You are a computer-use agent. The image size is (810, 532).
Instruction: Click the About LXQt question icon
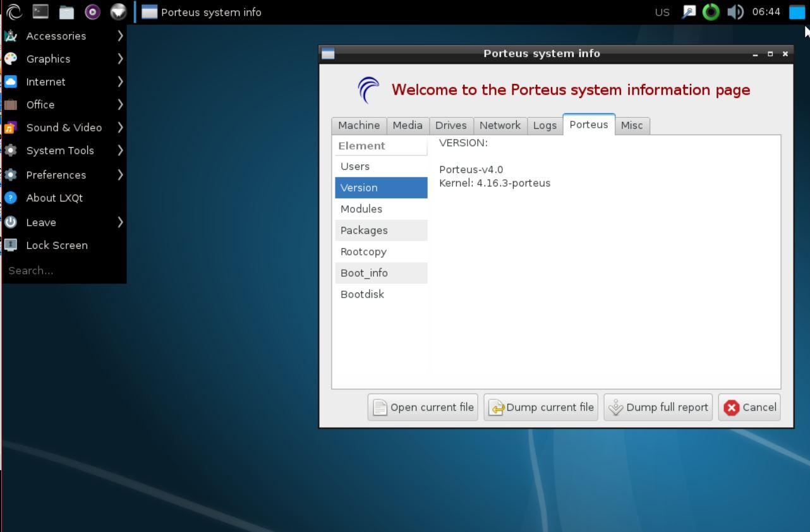point(10,198)
